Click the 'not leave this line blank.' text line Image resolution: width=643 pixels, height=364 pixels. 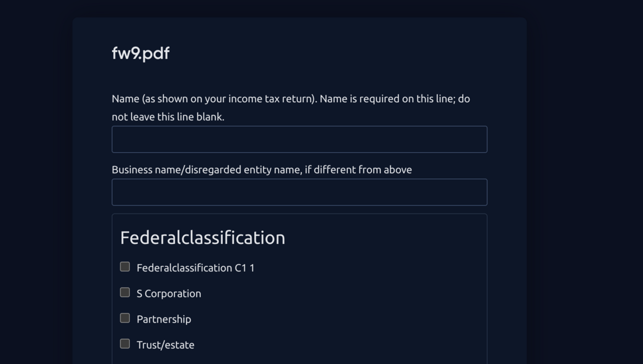[x=168, y=117]
